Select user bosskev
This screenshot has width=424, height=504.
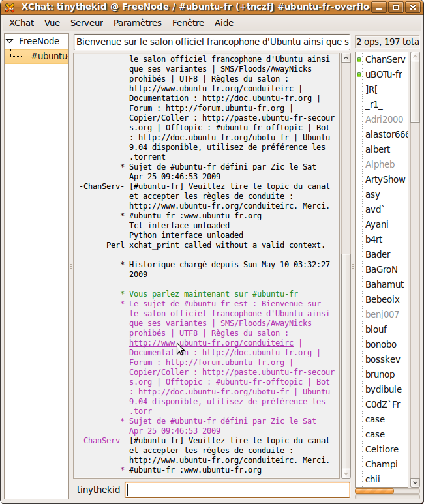(382, 359)
